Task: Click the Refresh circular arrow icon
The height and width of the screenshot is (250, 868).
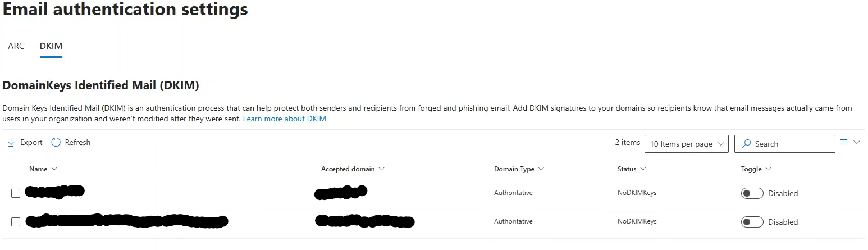Action: [56, 143]
